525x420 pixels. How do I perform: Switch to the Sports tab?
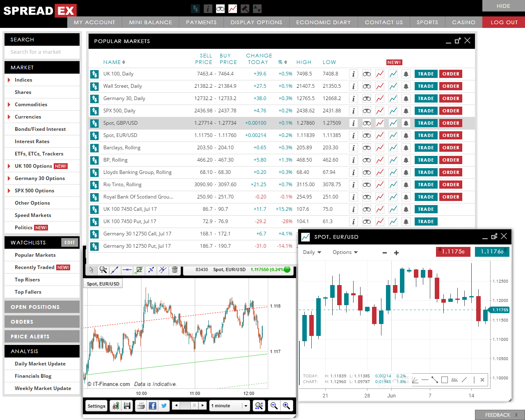(427, 22)
